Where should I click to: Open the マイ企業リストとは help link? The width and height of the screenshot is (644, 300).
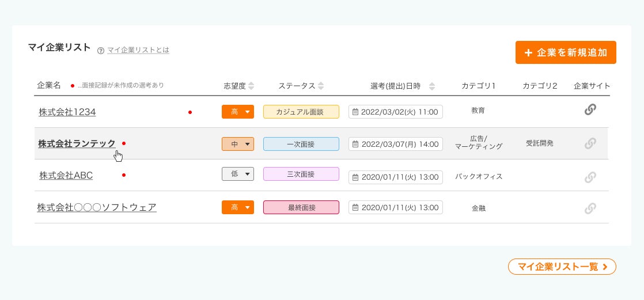pos(138,50)
